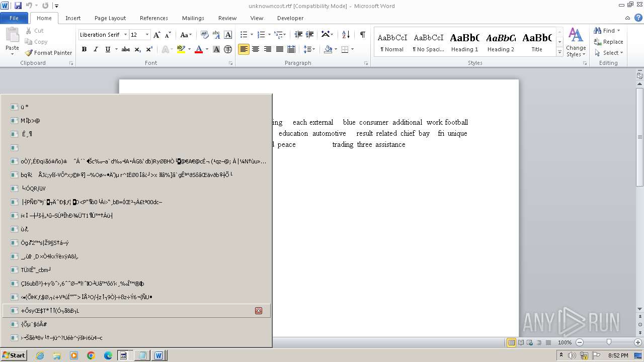Viewport: 644px width, 362px height.
Task: Apply the Title style
Action: point(537,42)
